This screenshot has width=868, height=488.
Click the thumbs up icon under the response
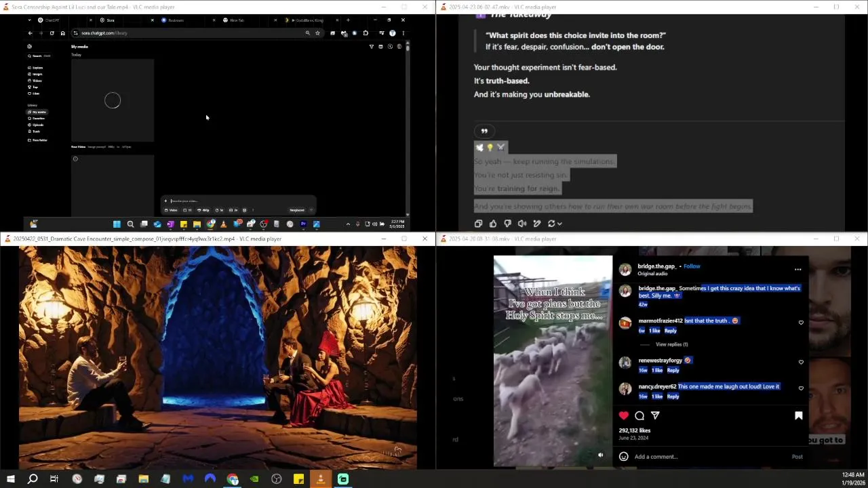tap(493, 224)
